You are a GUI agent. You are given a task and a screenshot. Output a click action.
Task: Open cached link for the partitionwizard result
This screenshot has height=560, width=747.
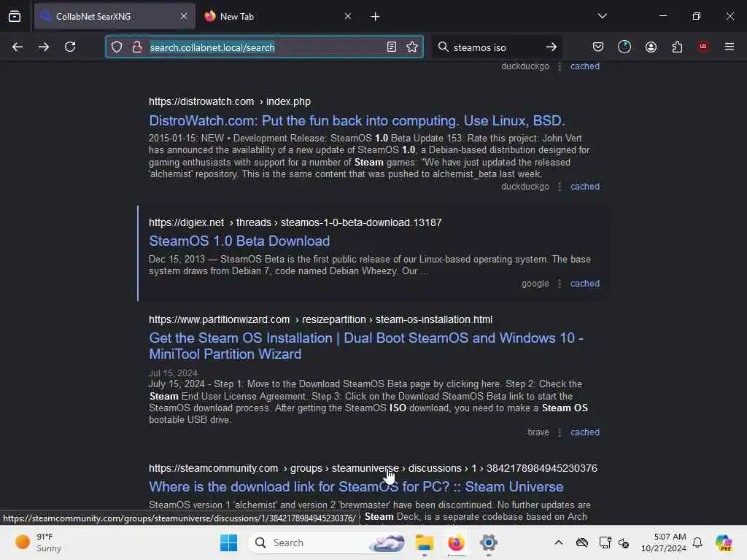(585, 432)
